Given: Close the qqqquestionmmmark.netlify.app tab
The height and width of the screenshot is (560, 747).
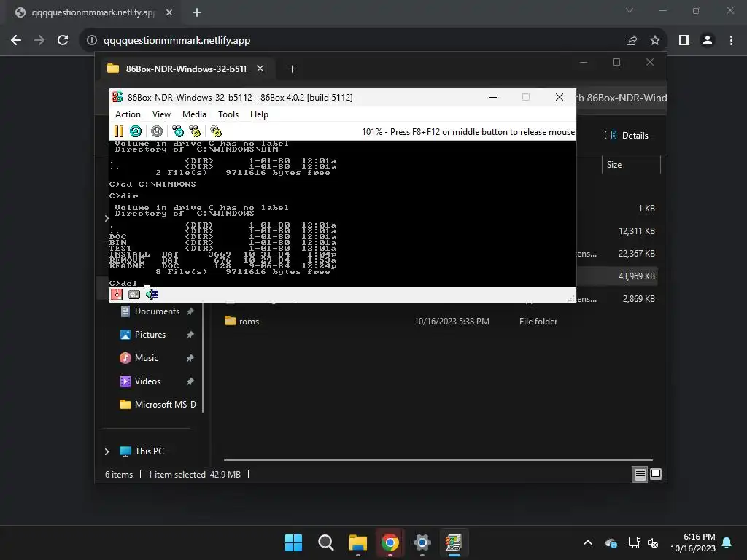Looking at the screenshot, I should pyautogui.click(x=169, y=12).
